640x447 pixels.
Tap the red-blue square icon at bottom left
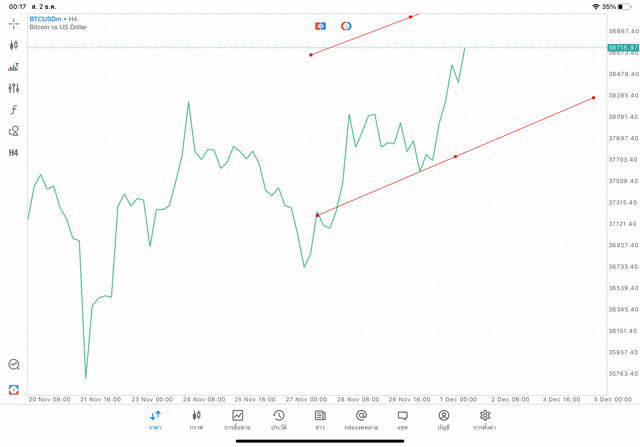14,389
